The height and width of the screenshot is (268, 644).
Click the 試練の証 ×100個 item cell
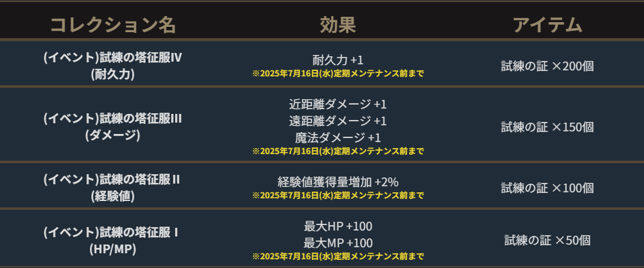(547, 188)
